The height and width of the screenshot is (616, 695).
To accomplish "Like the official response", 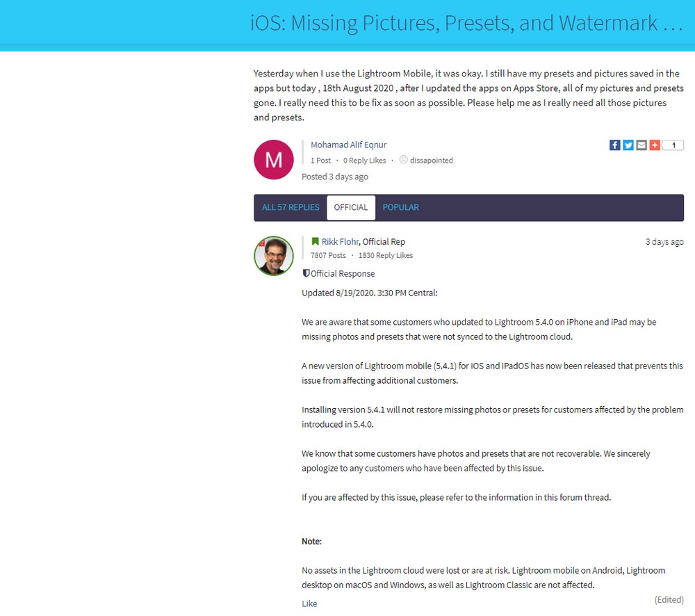I will tap(309, 603).
